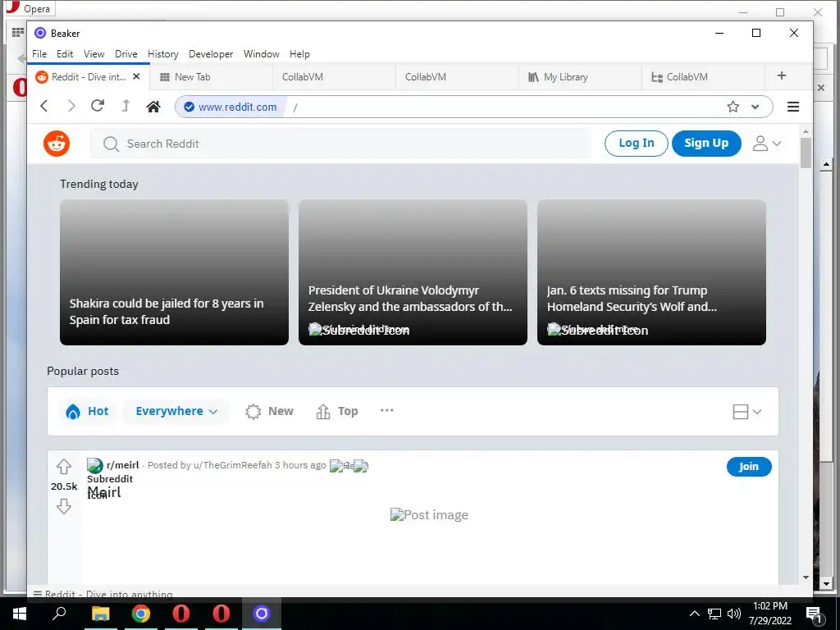
Task: Click the Opera apps grid icon behind
Action: pyautogui.click(x=18, y=33)
